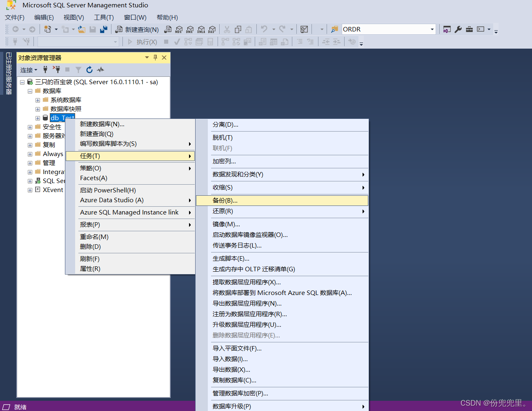Choose 属性(R) in context menu
Image resolution: width=532 pixels, height=411 pixels.
tap(130, 269)
